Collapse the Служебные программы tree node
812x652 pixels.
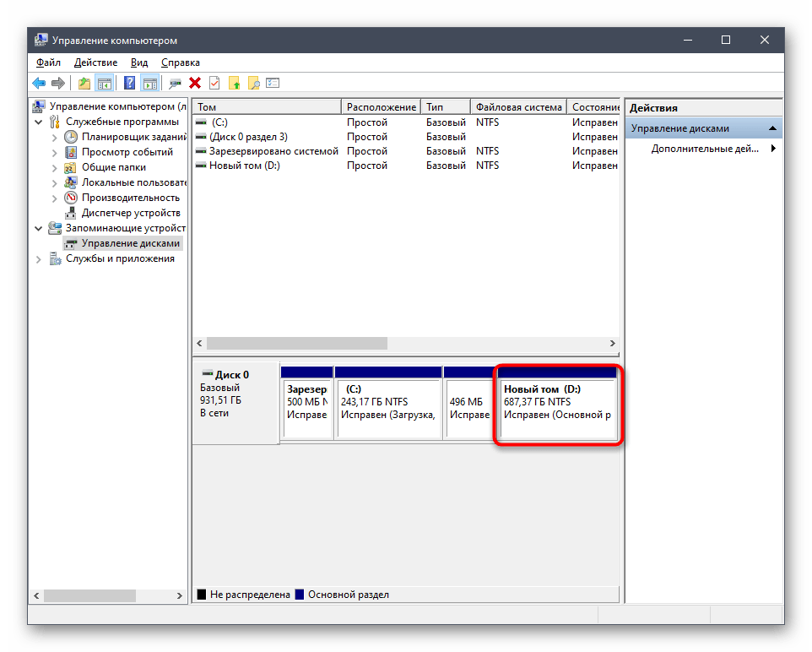(39, 122)
